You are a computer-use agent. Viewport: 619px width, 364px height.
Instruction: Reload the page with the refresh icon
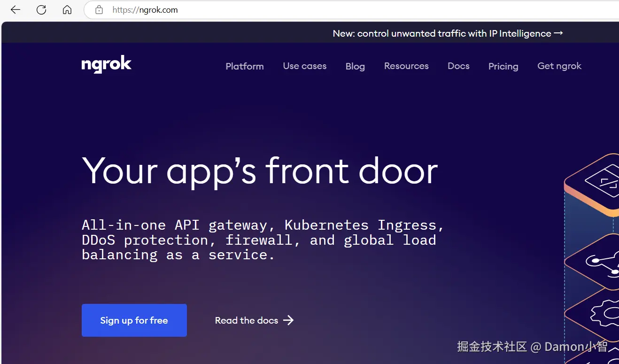click(x=41, y=10)
